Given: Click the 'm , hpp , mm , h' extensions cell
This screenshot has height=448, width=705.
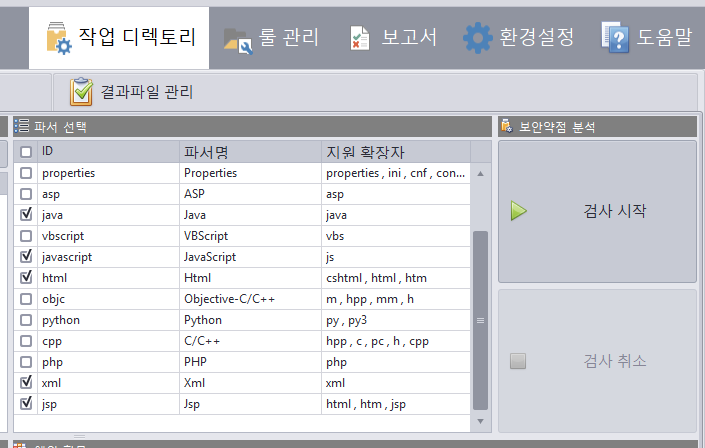Looking at the screenshot, I should 396,299.
